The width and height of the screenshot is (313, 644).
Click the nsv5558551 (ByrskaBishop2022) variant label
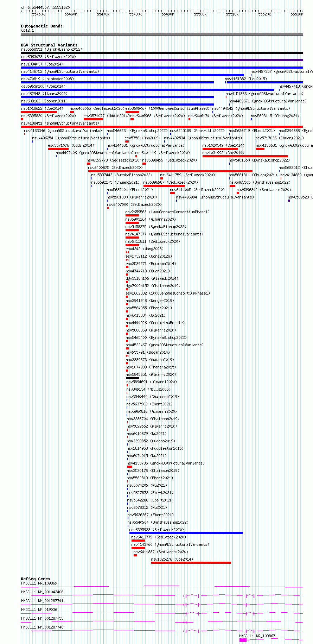point(51,49)
